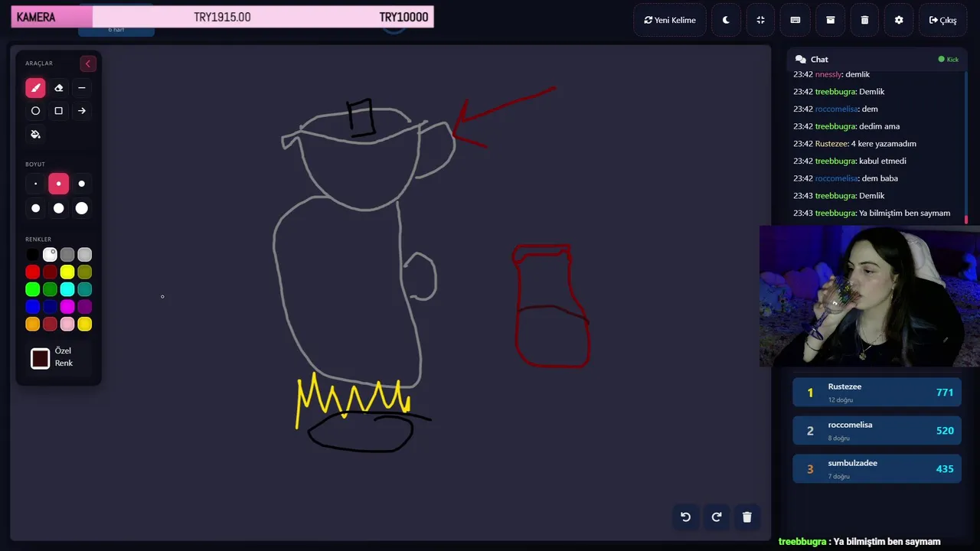Click the Çıkış logout button
Image resolution: width=980 pixels, height=551 pixels.
click(942, 20)
